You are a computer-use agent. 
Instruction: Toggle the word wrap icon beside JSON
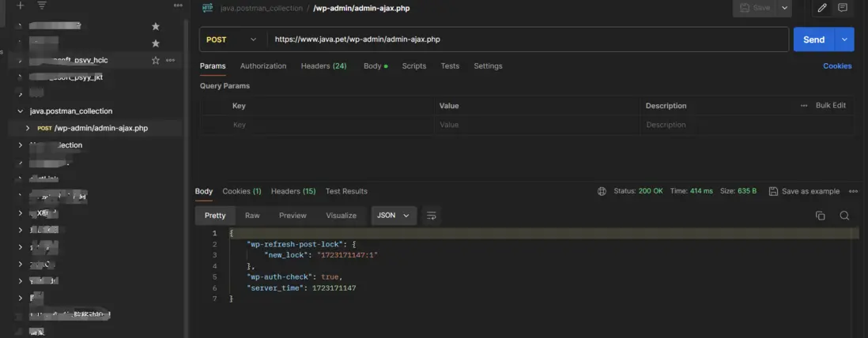click(x=431, y=216)
